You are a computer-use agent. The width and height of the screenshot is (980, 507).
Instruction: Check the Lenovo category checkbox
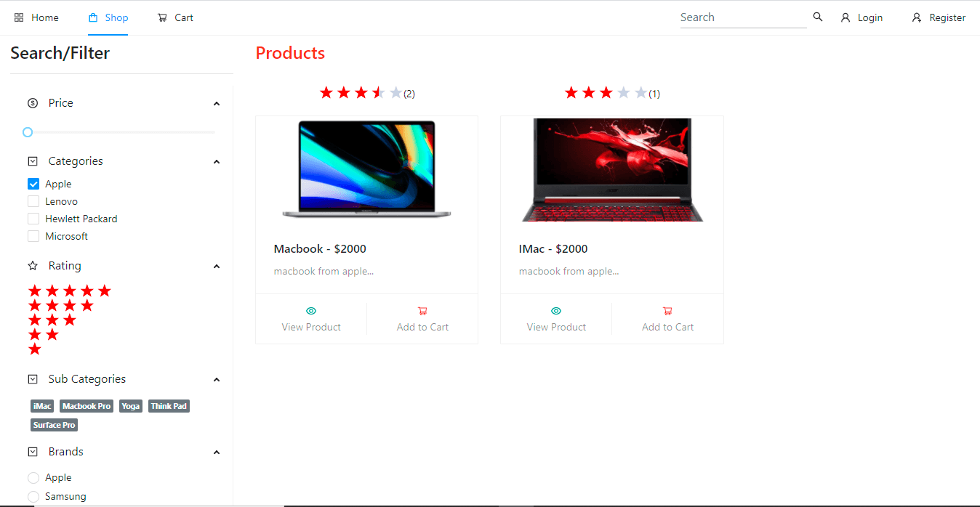coord(33,201)
